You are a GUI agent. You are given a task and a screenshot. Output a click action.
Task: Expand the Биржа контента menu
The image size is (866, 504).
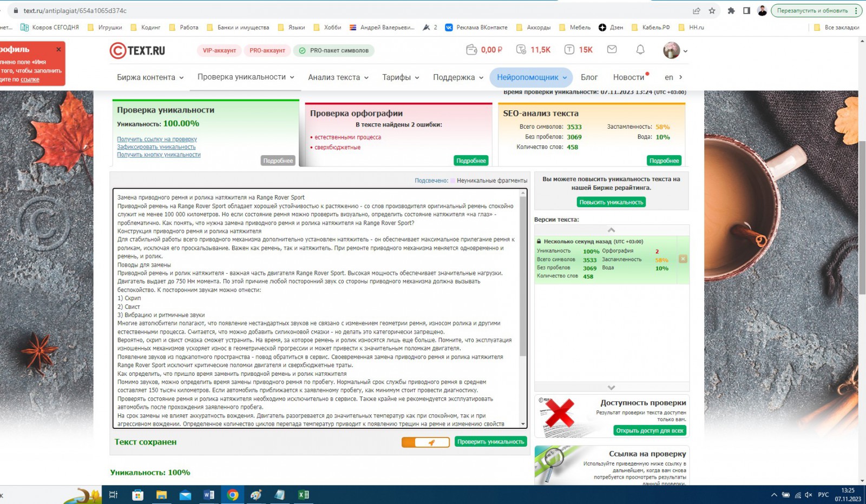[150, 77]
